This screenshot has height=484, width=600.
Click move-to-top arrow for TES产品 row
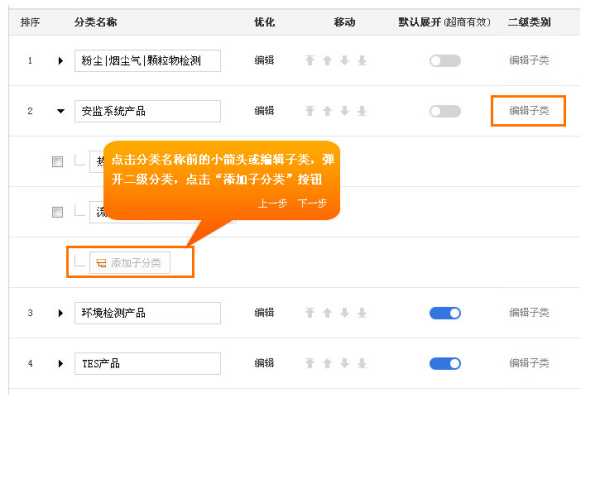tap(311, 363)
